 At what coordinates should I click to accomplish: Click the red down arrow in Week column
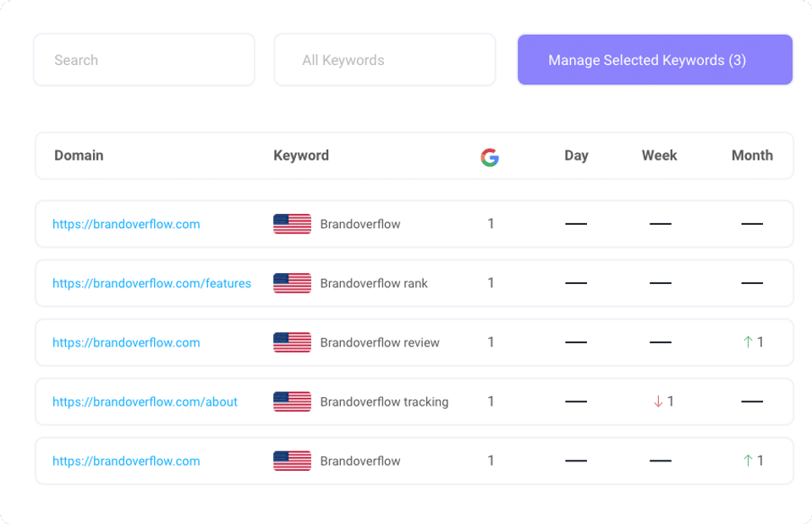coord(658,401)
